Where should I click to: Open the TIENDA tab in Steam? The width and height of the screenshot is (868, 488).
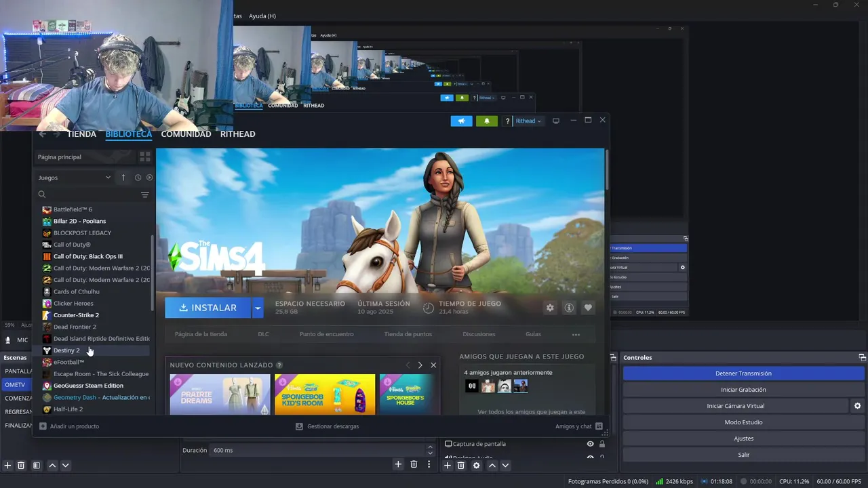(x=81, y=134)
